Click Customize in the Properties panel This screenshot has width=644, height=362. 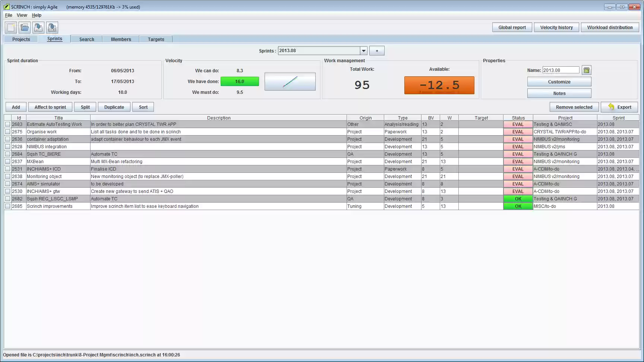point(559,82)
